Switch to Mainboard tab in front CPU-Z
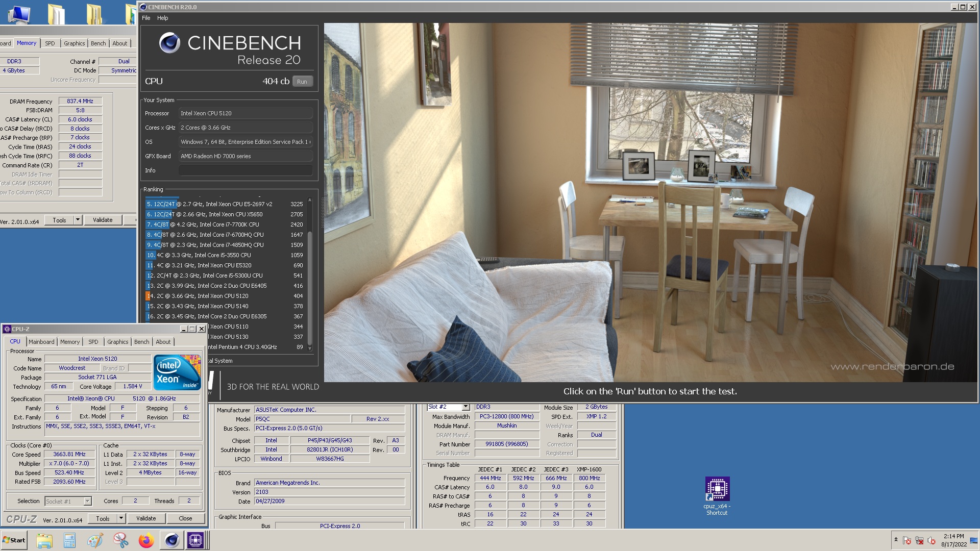The image size is (980, 551). click(x=41, y=342)
